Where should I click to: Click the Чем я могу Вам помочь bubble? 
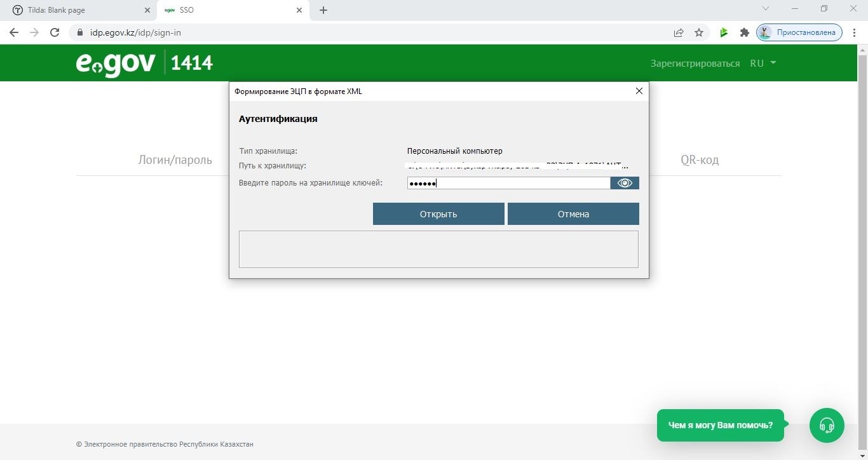pos(721,425)
